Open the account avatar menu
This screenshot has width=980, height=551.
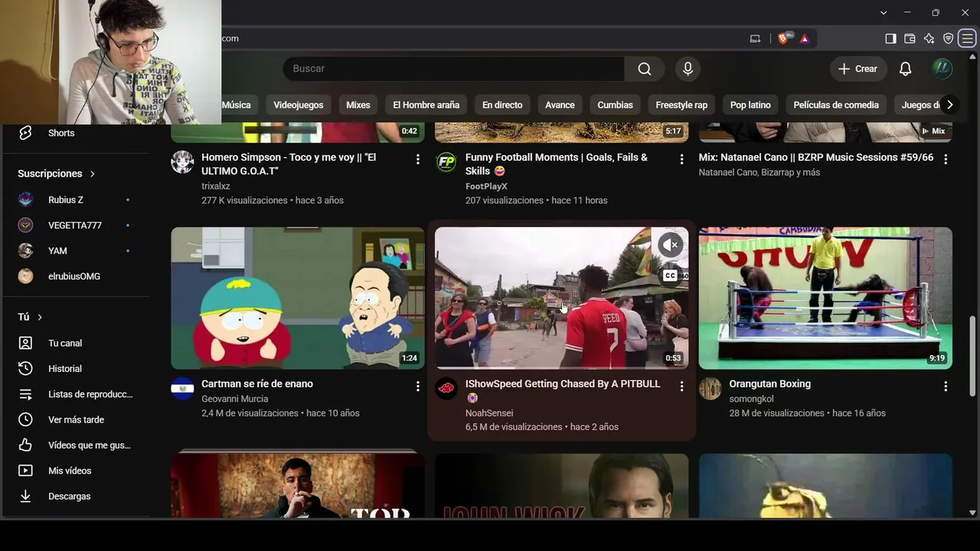[x=942, y=69]
